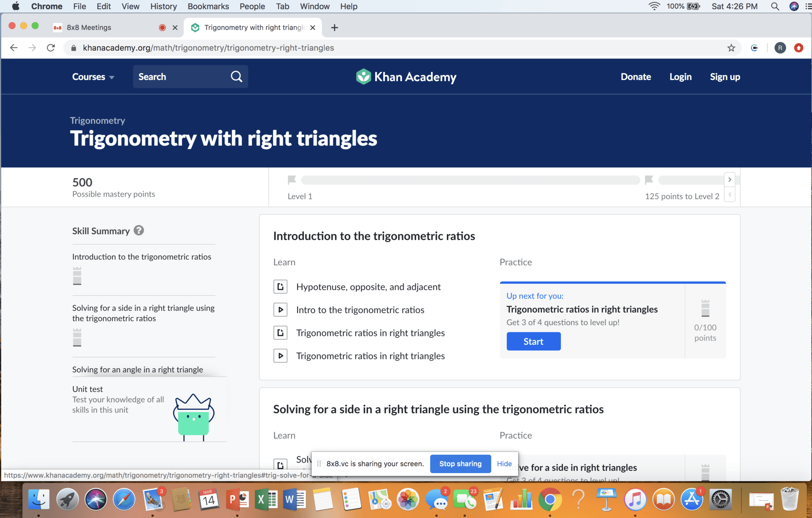Open the Trigonometry breadcrumb link
This screenshot has width=812, height=518.
click(x=97, y=120)
